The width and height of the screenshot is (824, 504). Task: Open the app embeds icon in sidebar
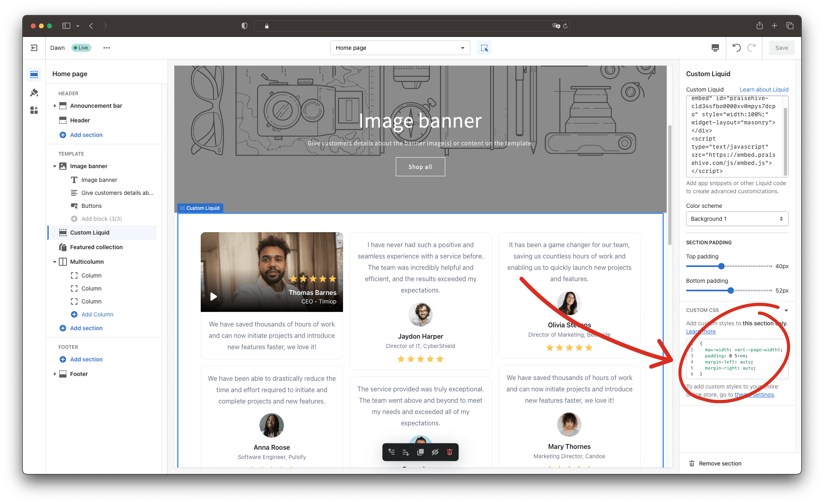[34, 110]
